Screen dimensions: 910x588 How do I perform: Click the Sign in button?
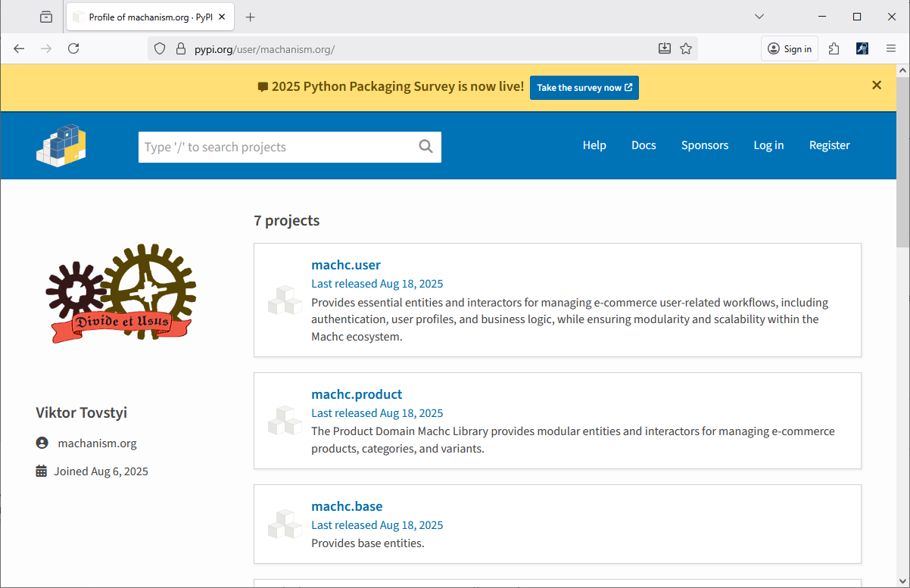[790, 48]
